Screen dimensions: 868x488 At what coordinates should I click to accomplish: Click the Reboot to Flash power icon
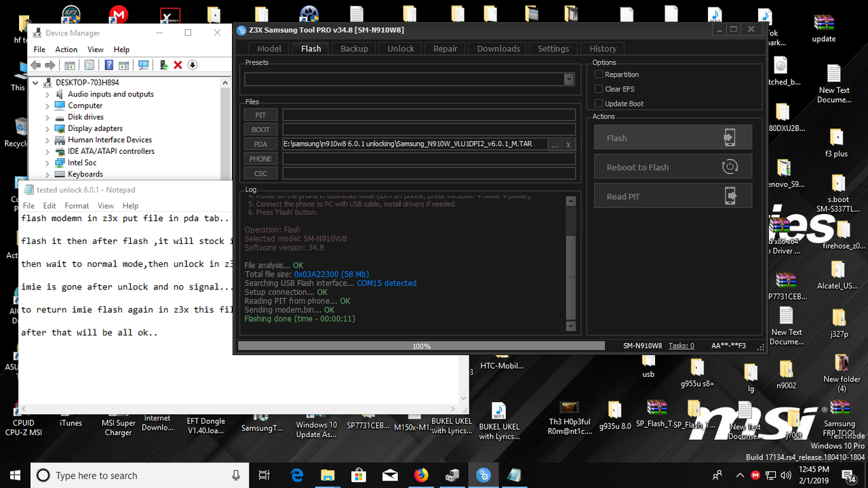pos(729,167)
